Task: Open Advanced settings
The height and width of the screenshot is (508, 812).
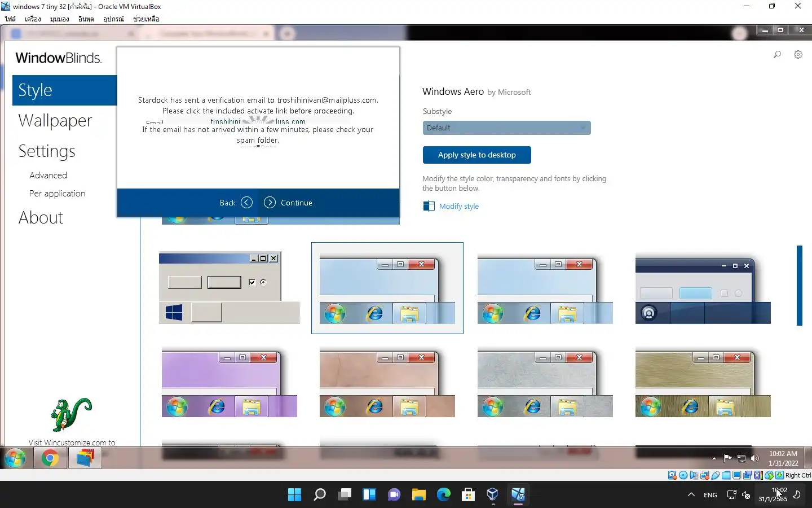Action: tap(48, 175)
